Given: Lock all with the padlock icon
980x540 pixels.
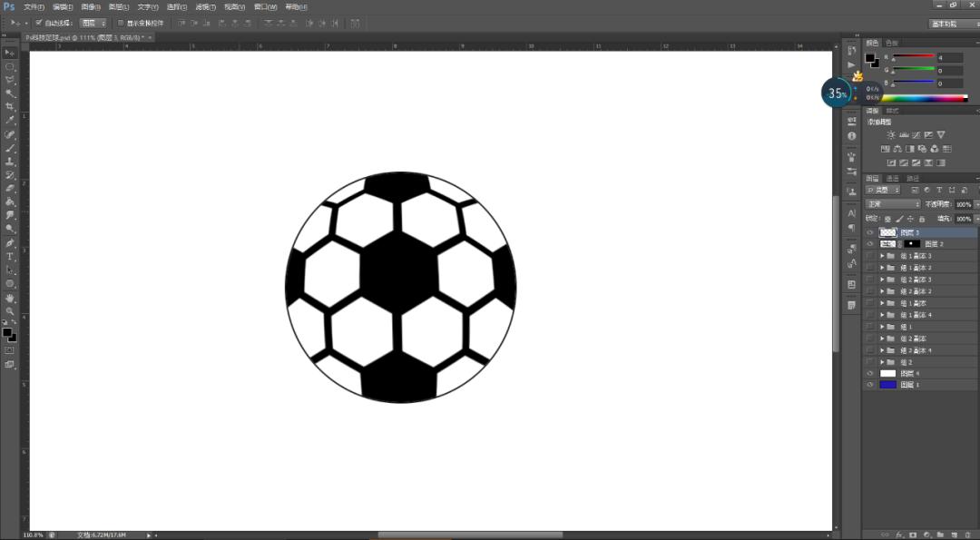Looking at the screenshot, I should (x=922, y=219).
